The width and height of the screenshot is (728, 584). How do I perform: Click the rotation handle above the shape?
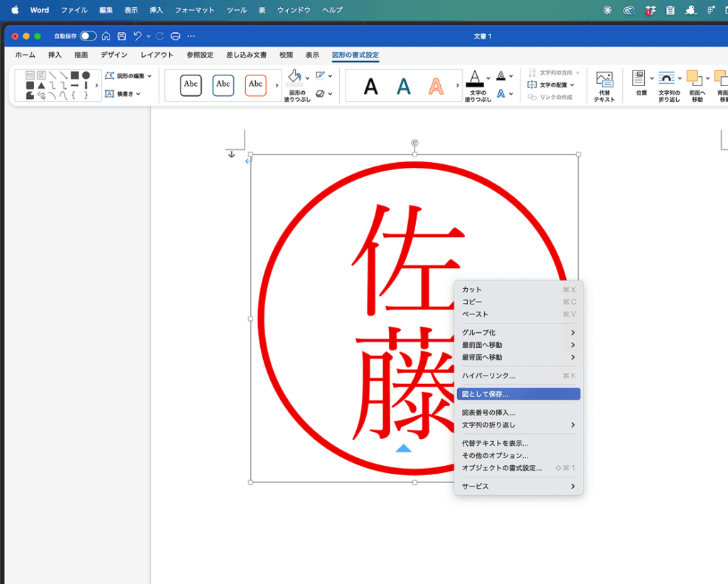(x=414, y=143)
